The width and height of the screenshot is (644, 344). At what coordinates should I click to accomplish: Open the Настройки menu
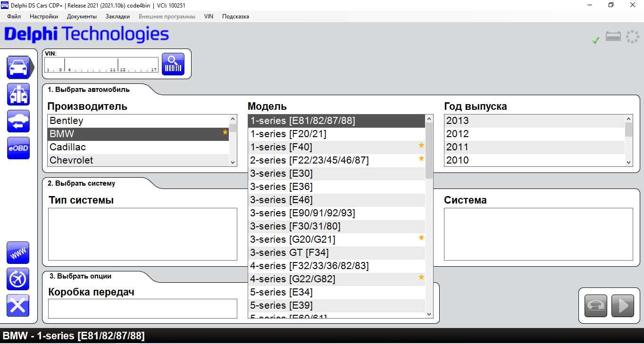(44, 16)
